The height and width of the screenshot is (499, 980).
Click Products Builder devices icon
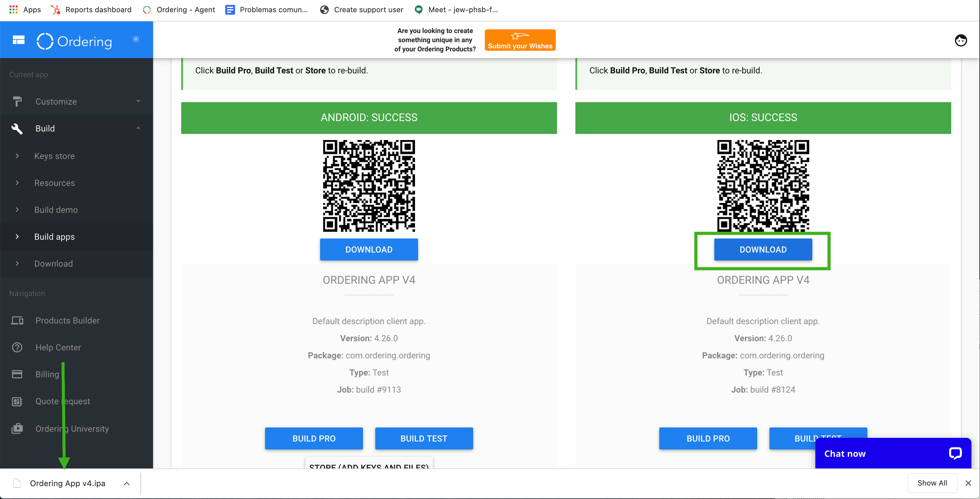coord(17,321)
